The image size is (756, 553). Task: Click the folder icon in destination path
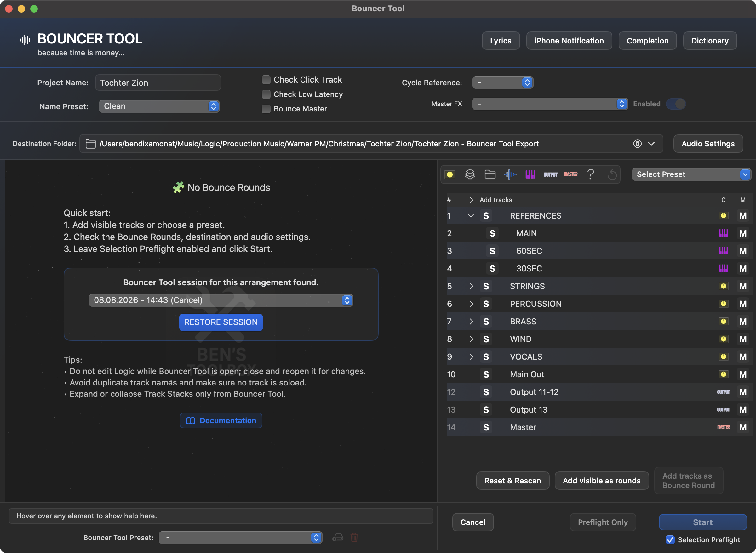pos(91,144)
